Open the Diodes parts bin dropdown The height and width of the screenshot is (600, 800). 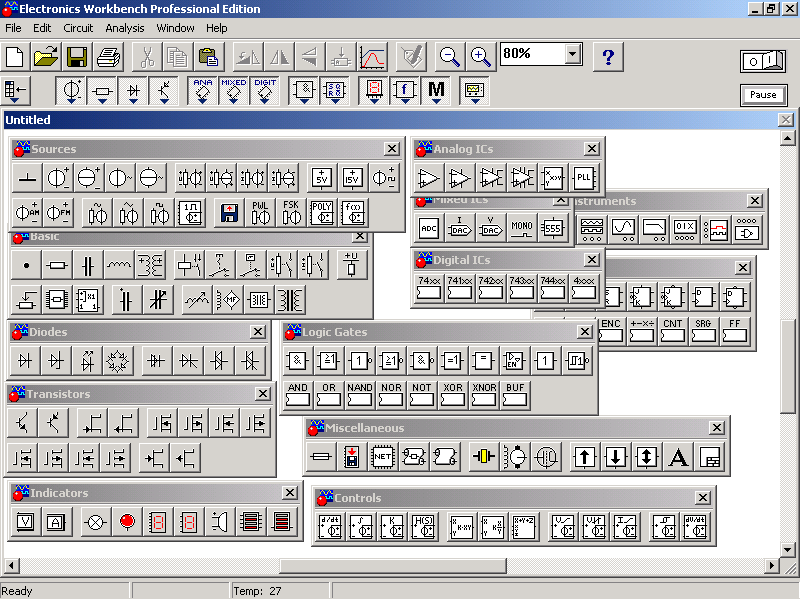coord(133,91)
